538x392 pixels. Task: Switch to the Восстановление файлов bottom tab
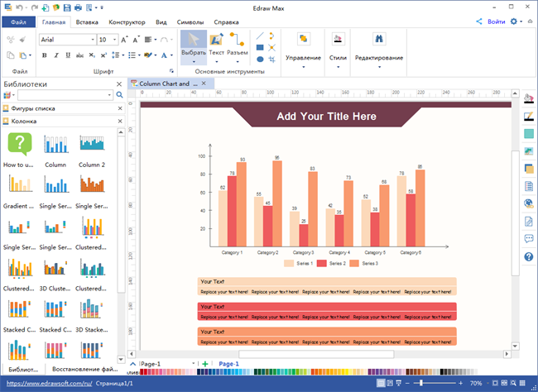coord(84,369)
